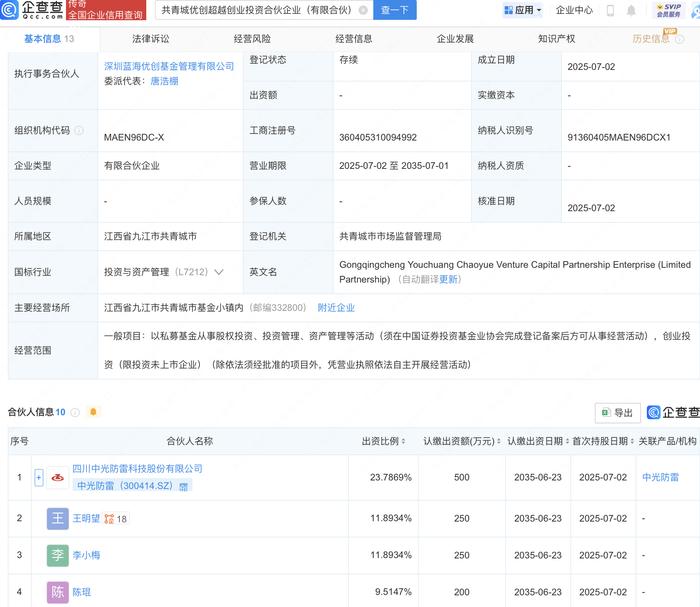Click the 全国企业信用查询 red banner

click(x=106, y=10)
